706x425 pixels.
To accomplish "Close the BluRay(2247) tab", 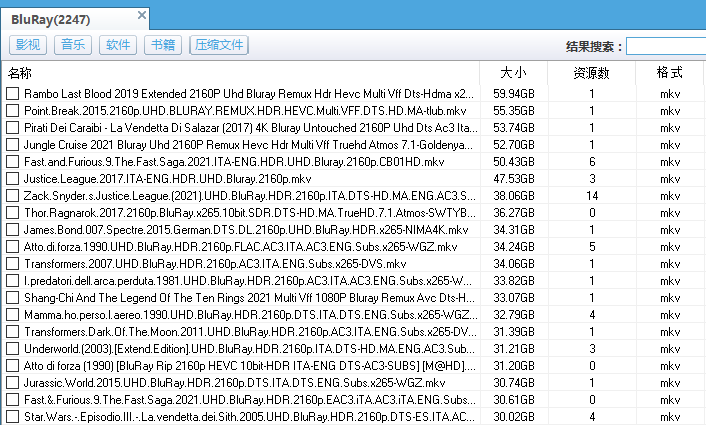I will tap(141, 15).
